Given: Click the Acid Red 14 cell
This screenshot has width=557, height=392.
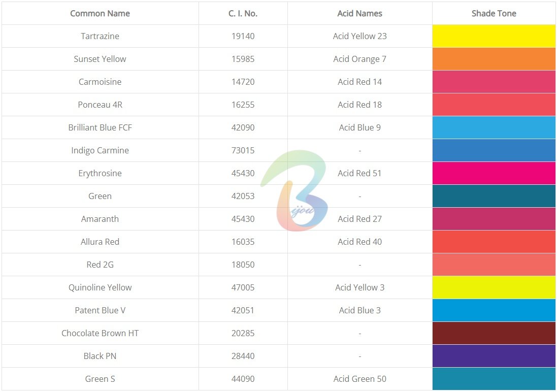Looking at the screenshot, I should pos(360,82).
